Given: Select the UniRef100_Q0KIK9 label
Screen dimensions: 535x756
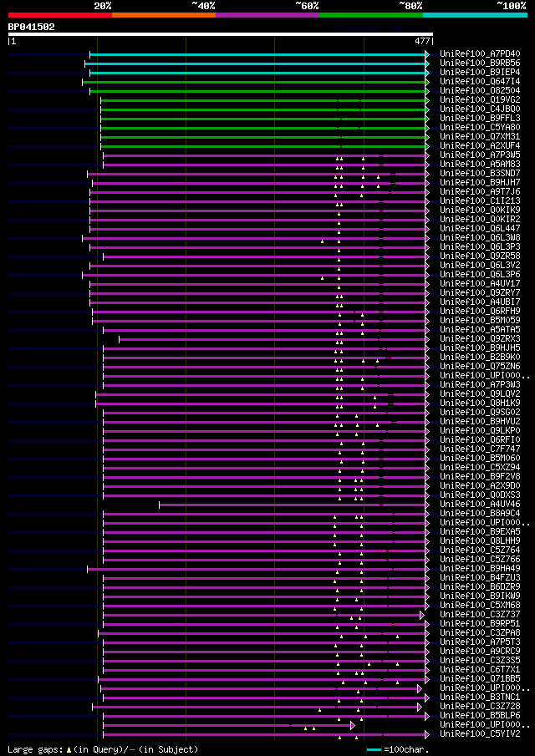Looking at the screenshot, I should pos(480,210).
